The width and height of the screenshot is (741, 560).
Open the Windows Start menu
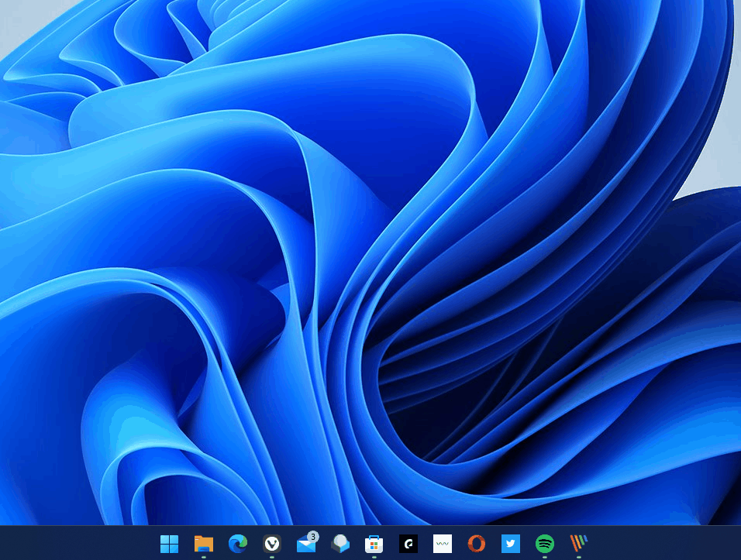click(x=169, y=544)
